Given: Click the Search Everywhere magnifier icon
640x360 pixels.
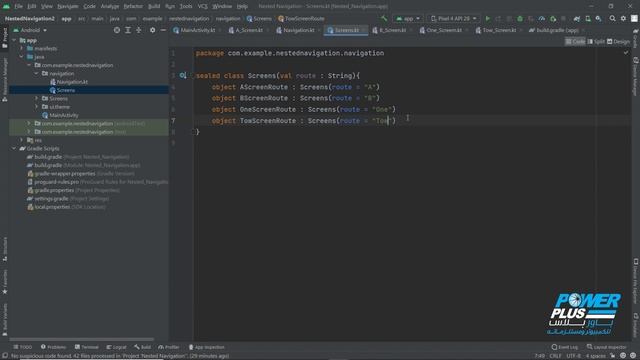Looking at the screenshot, I should (612, 18).
